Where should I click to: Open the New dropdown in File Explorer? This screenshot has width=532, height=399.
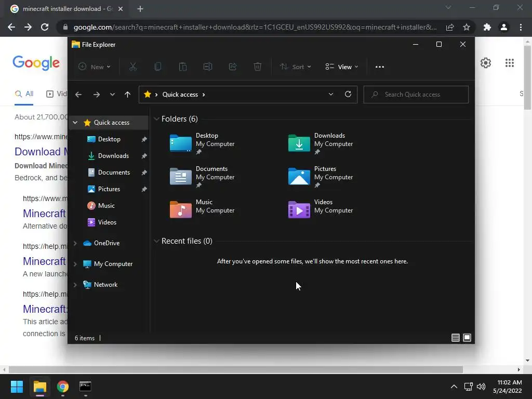[x=95, y=67]
